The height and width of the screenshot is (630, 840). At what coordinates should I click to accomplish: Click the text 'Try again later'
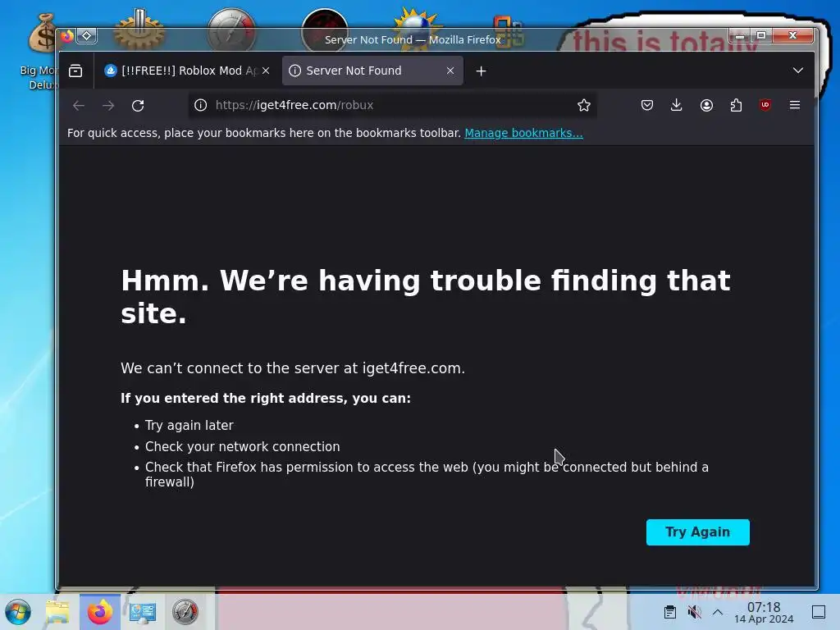189,426
